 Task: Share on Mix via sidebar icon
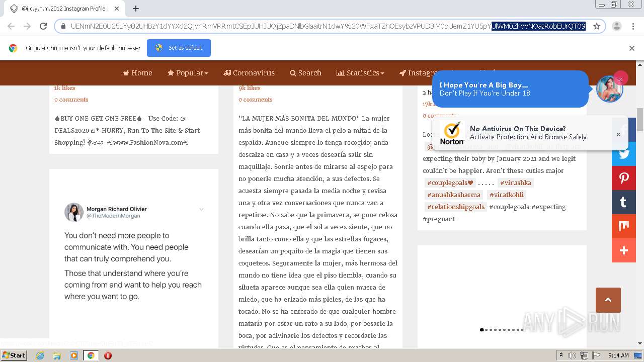[624, 226]
